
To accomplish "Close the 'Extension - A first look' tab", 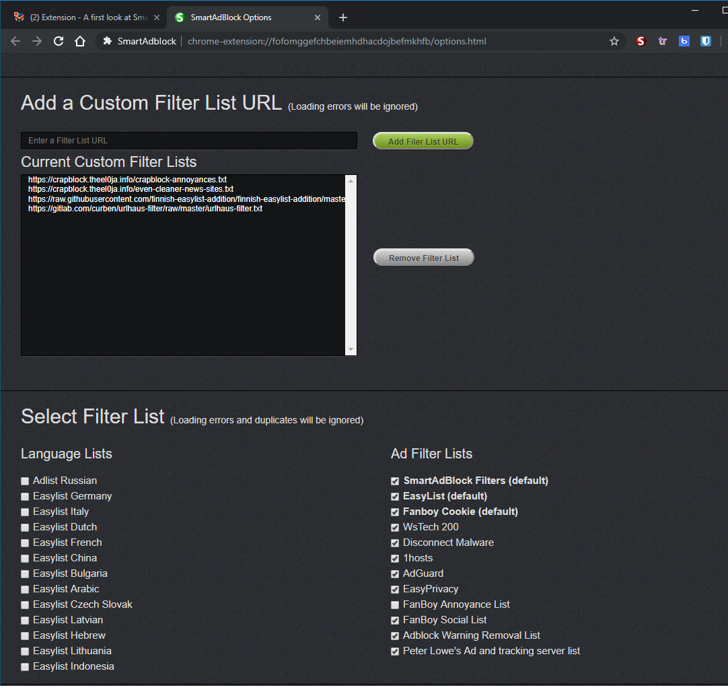I will [157, 17].
